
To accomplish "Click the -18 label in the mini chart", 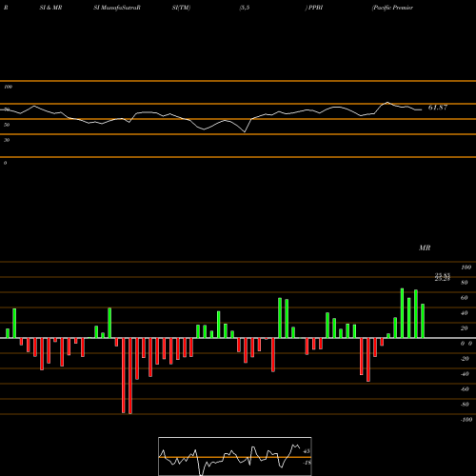I will [x=307, y=463].
